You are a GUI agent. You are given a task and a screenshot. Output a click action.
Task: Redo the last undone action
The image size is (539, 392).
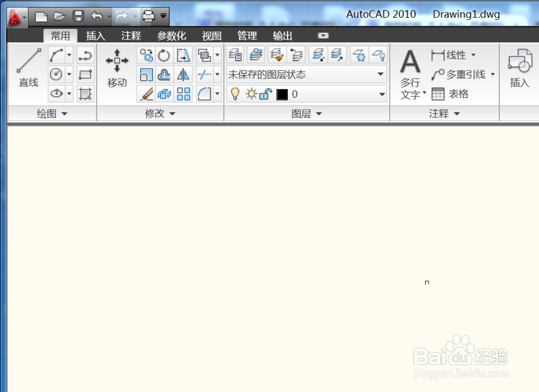coord(122,16)
